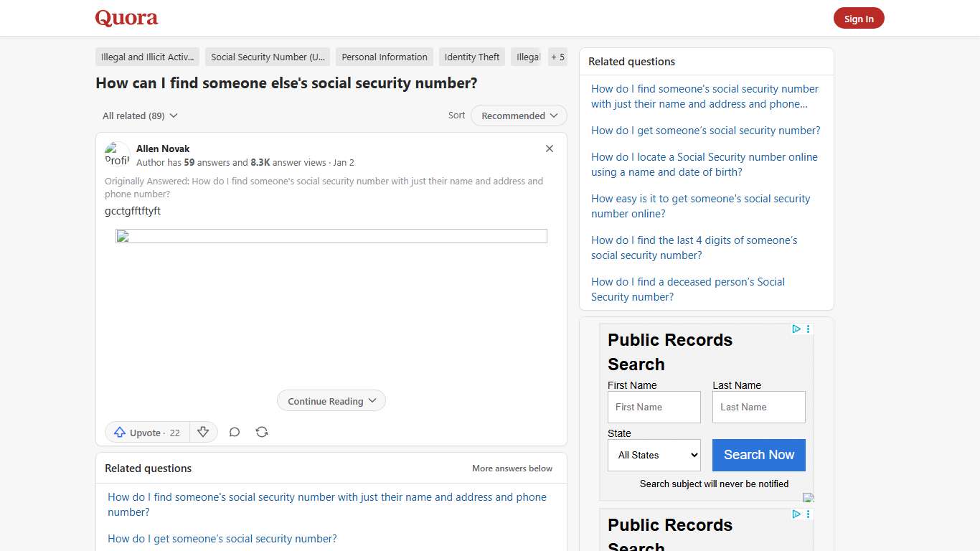Click the AdChoices triangle icon on the ad
This screenshot has height=551, width=980.
click(796, 329)
